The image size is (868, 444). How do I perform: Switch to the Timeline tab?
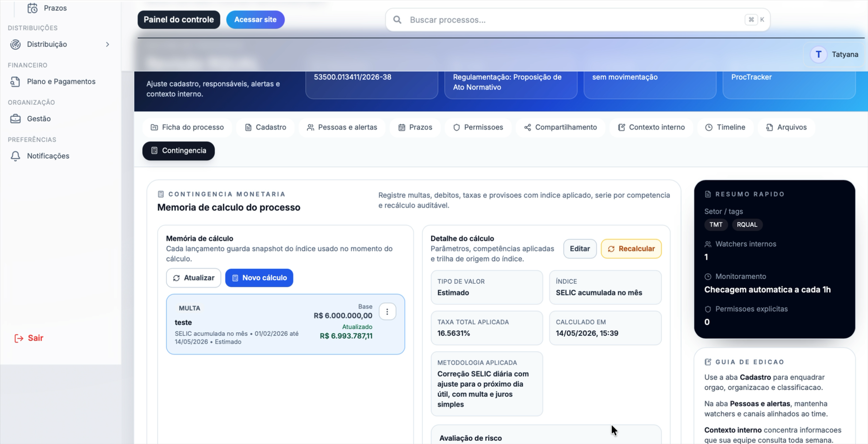(x=725, y=127)
